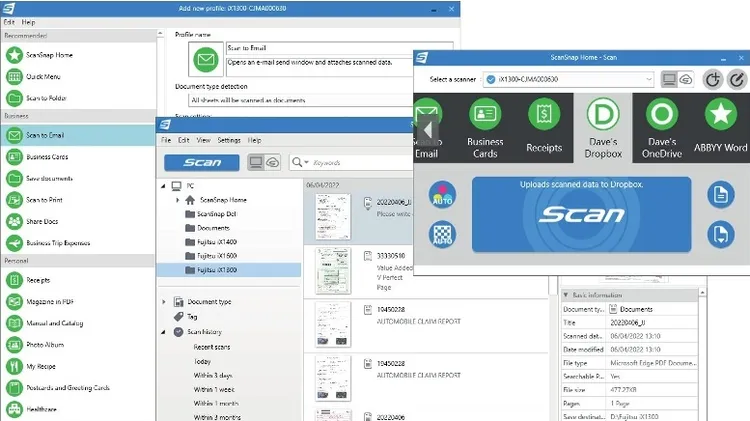Choose the Receipts profile in Scan window
The image size is (750, 421).
coord(544,128)
